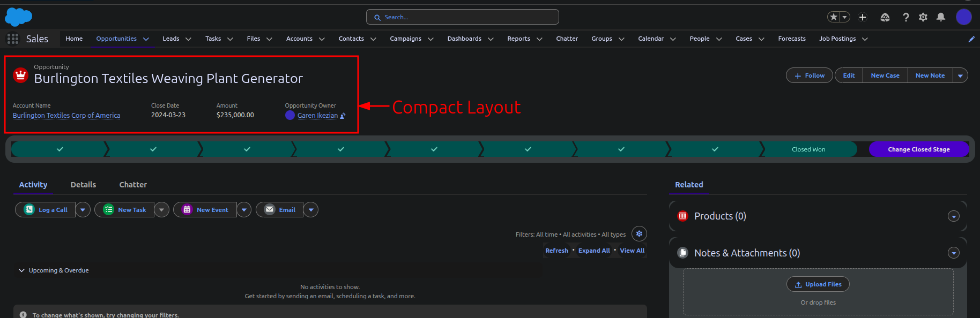This screenshot has width=980, height=318.
Task: Click the Opportunity Owner avatar icon
Action: (x=290, y=115)
